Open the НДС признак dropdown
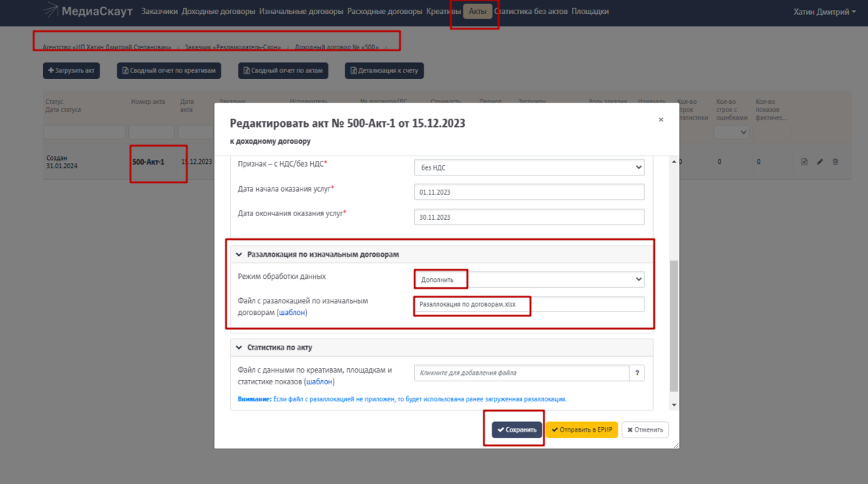Image resolution: width=868 pixels, height=484 pixels. pyautogui.click(x=529, y=167)
